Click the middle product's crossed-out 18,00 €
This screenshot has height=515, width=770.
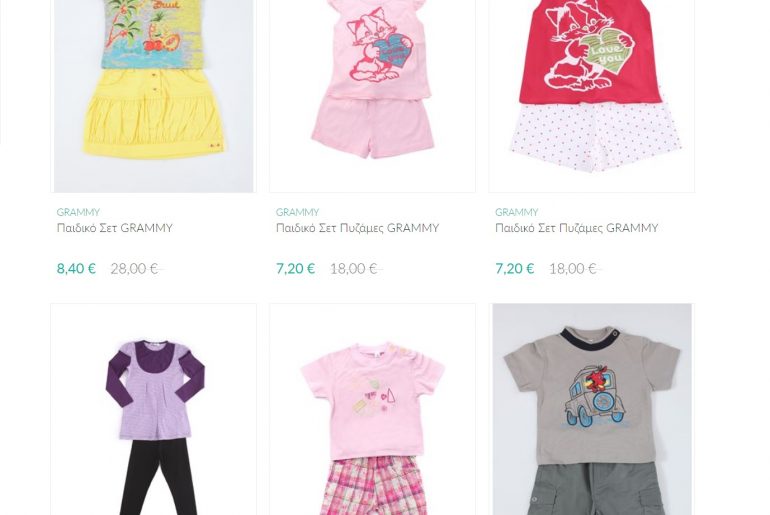[354, 269]
